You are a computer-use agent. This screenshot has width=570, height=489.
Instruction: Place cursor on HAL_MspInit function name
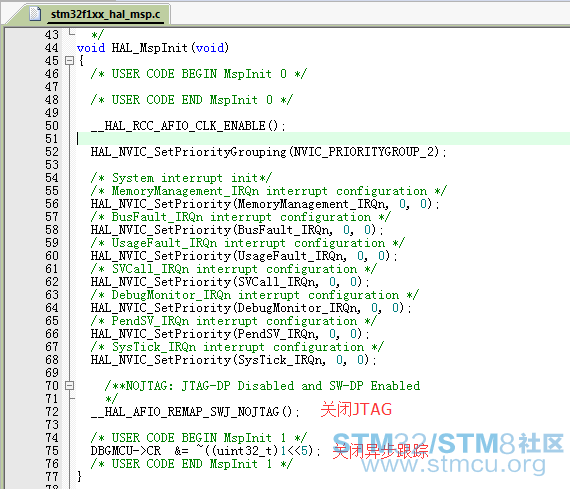coord(149,48)
